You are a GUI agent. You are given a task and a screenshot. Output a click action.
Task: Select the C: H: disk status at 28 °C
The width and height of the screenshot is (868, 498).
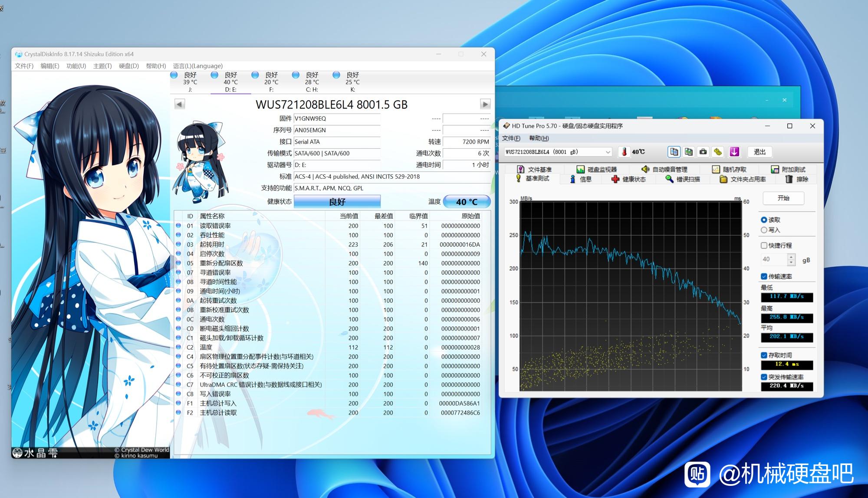pyautogui.click(x=312, y=82)
